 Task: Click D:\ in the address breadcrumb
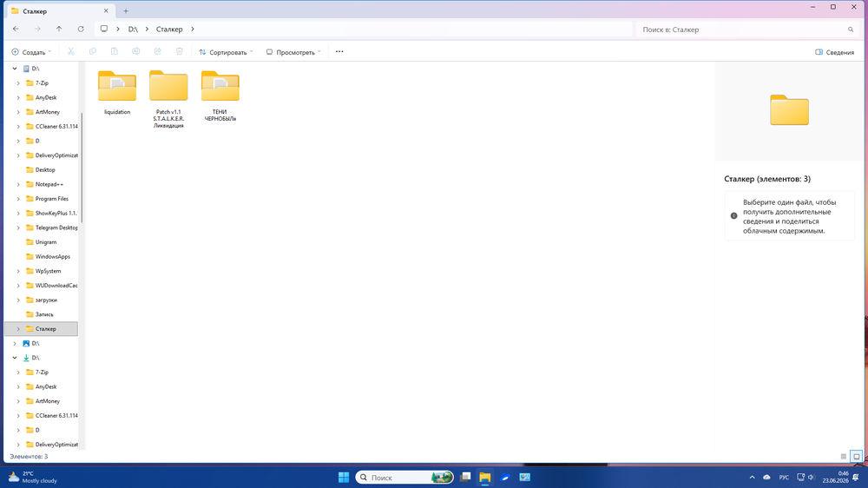[x=133, y=30]
